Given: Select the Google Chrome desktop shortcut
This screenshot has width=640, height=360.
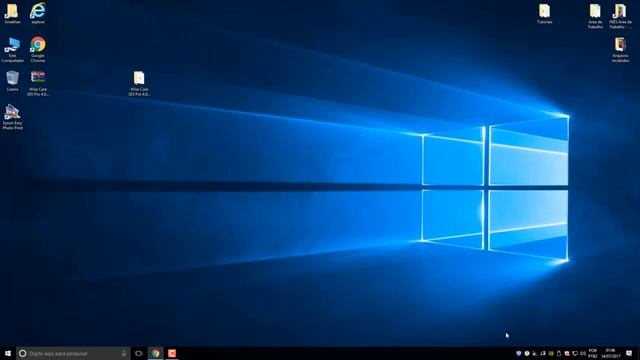Looking at the screenshot, I should [x=38, y=49].
